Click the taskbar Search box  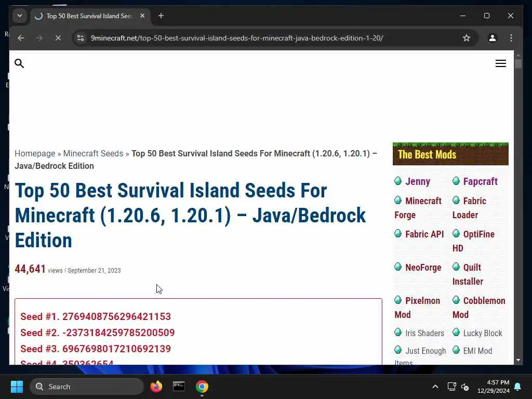[87, 387]
